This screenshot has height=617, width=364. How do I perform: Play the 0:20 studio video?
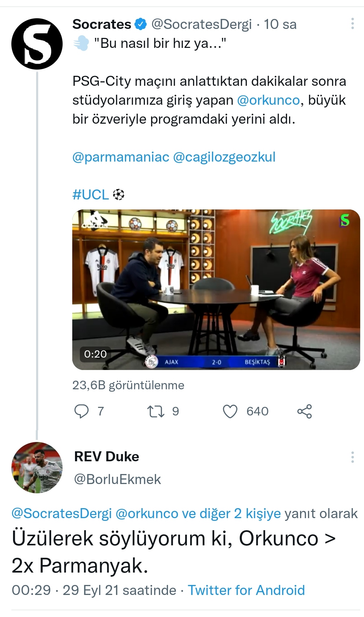(x=216, y=289)
